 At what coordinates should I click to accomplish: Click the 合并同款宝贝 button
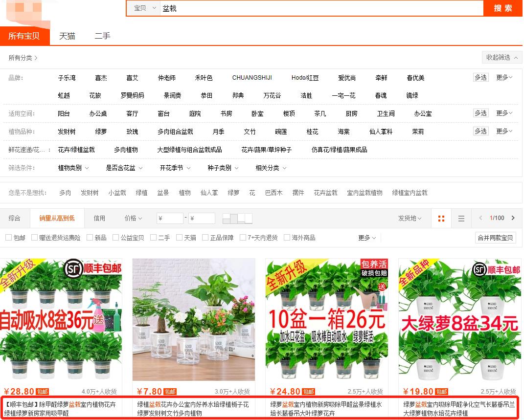(495, 238)
